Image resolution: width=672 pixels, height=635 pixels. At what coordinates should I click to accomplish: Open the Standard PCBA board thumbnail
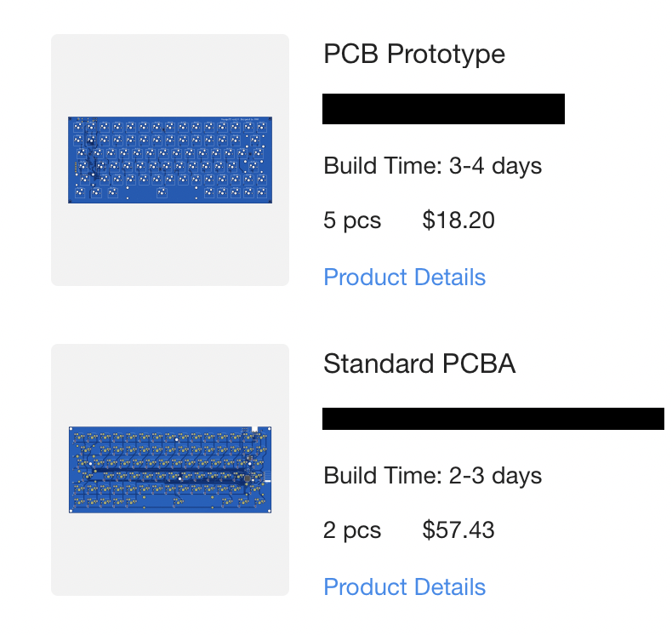click(x=170, y=470)
